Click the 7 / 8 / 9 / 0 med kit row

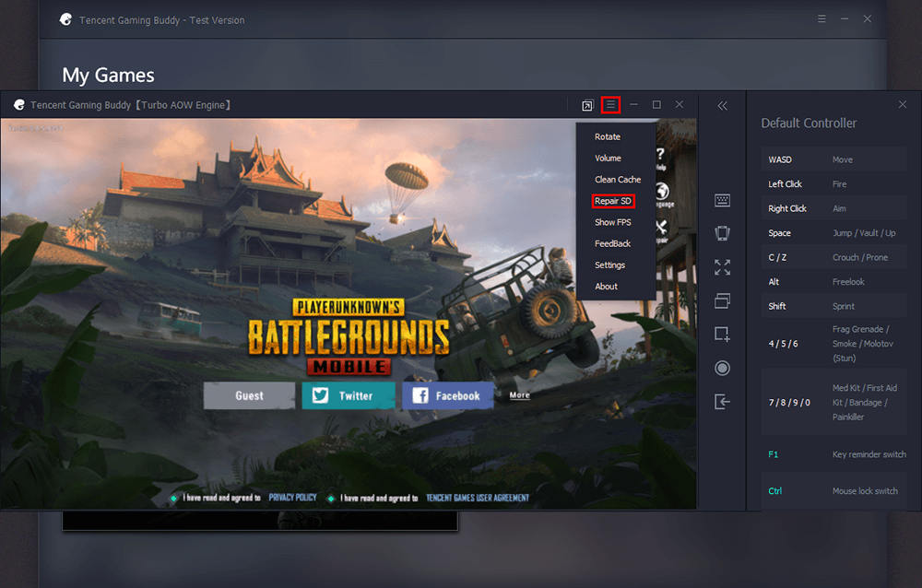tap(833, 403)
